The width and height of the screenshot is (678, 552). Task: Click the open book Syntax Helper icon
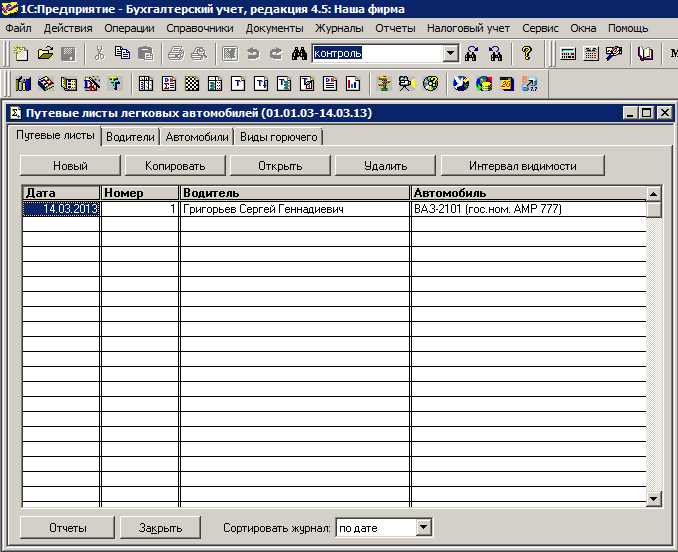(645, 54)
